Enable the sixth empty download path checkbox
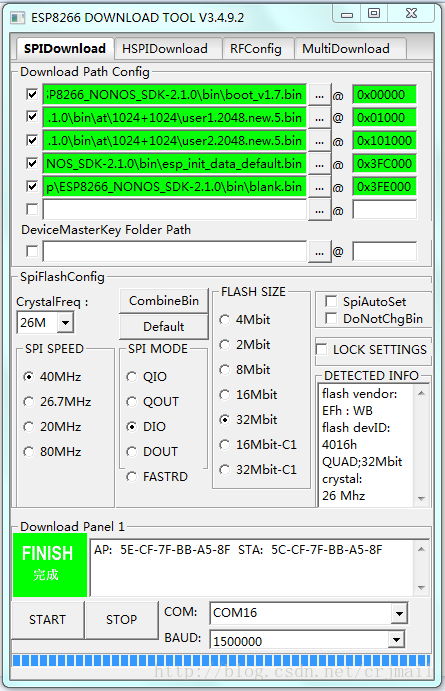This screenshot has height=691, width=445. pyautogui.click(x=32, y=209)
